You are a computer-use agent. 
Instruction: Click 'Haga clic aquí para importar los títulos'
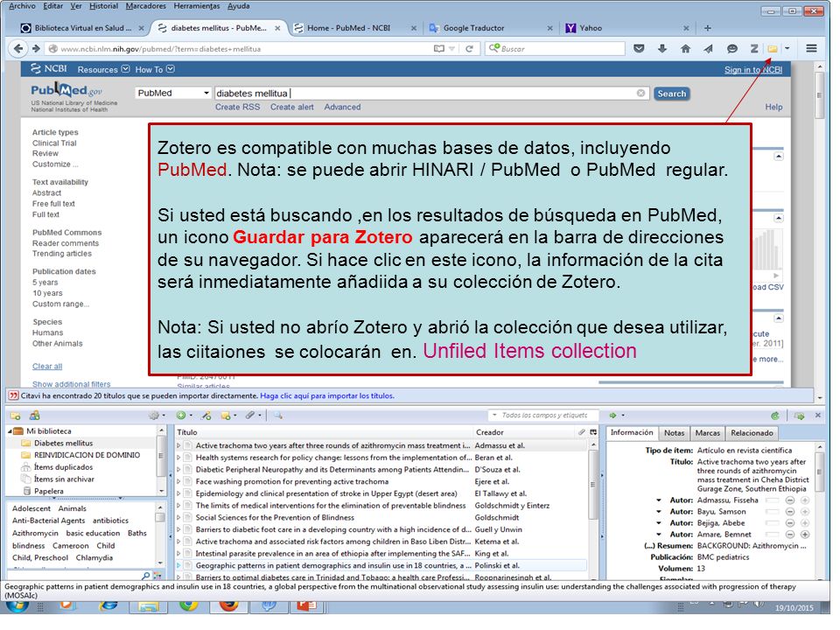(x=326, y=395)
